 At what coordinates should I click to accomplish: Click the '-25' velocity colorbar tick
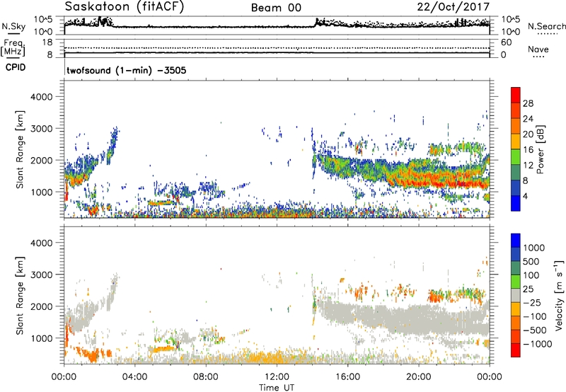532,302
